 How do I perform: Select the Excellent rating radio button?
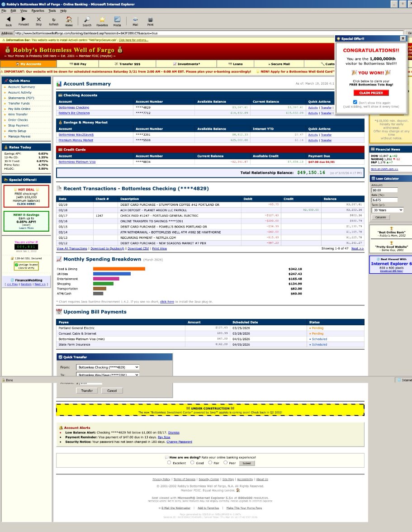(169, 462)
